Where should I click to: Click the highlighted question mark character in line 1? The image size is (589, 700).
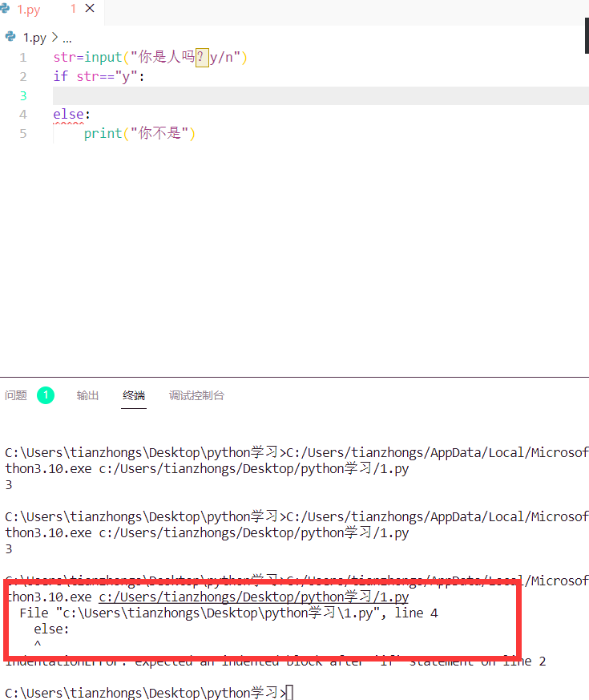click(x=201, y=57)
